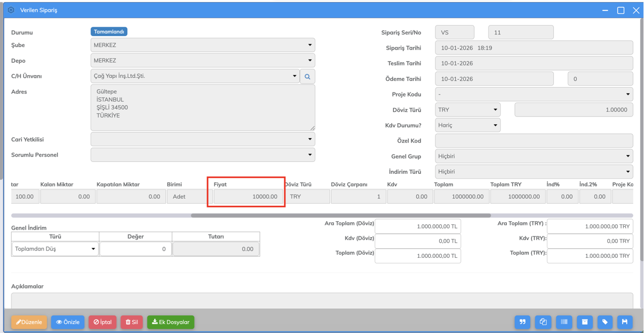Viewport: 644px width, 333px height.
Task: Click the archive box icon button
Action: pyautogui.click(x=585, y=322)
